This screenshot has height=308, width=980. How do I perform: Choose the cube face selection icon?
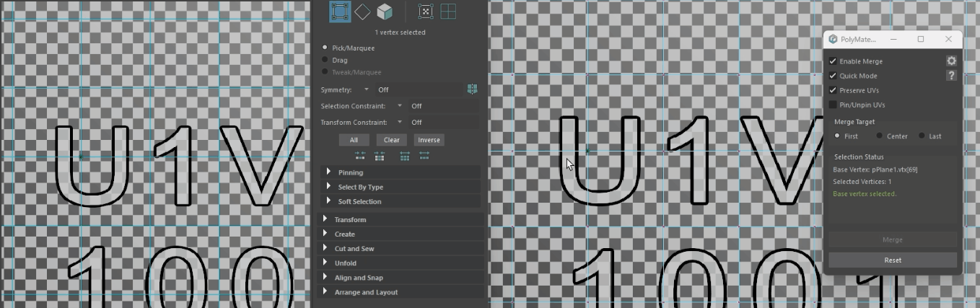[x=385, y=12]
